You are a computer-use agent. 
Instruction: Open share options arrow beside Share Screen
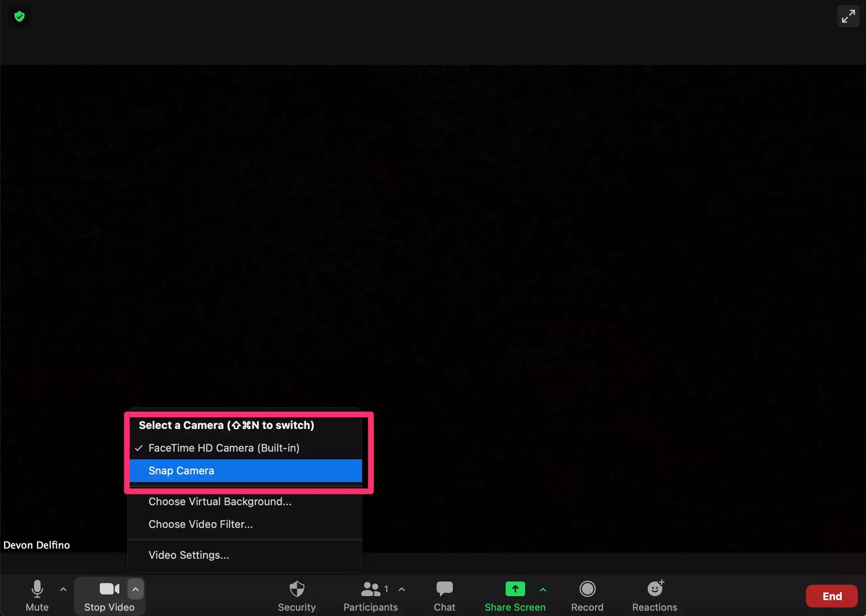click(543, 589)
